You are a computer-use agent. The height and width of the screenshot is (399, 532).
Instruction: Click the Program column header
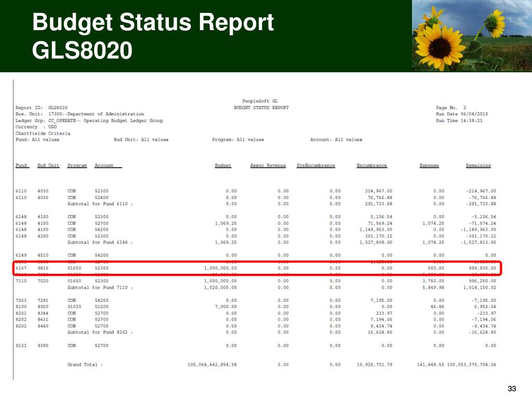77,165
